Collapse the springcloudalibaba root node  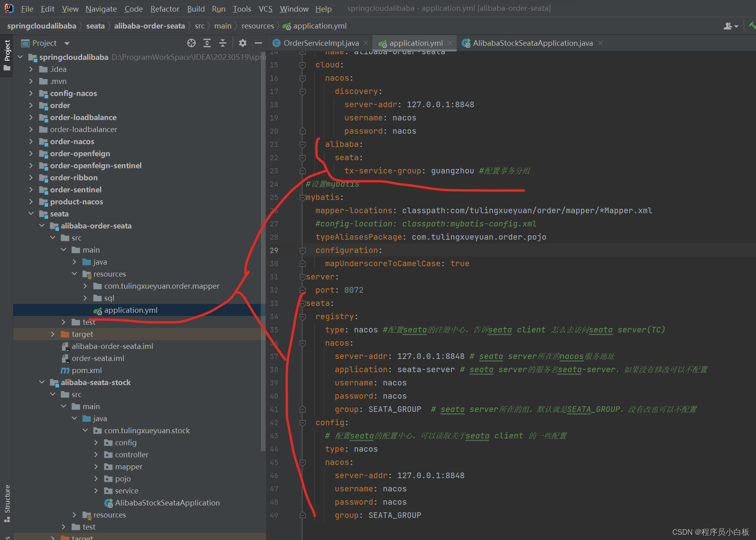tap(20, 57)
